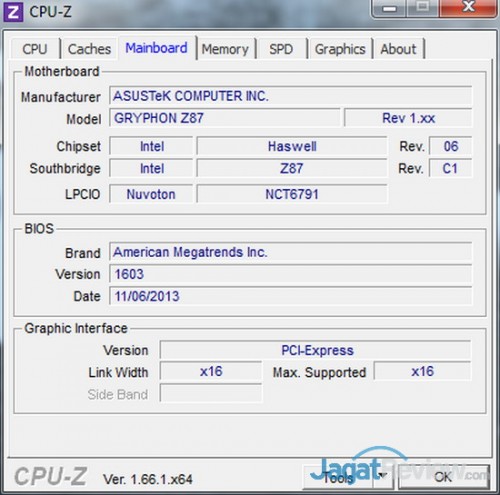Screen dimensions: 500x495
Task: Click the Tools button
Action: pyautogui.click(x=338, y=478)
